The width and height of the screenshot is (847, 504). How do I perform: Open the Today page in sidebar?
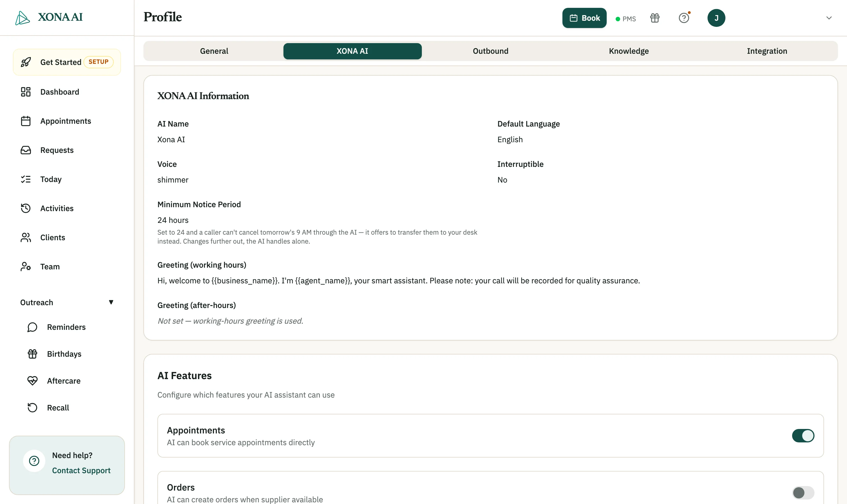pos(67,179)
